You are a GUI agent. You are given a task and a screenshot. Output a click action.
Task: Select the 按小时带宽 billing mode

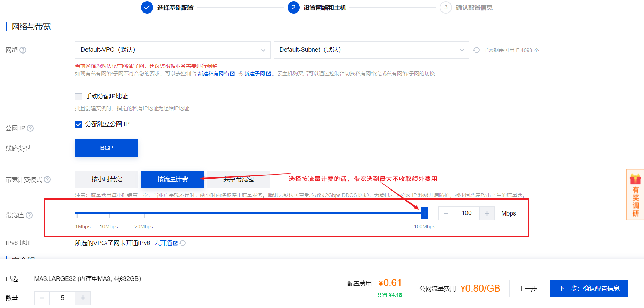tap(107, 179)
